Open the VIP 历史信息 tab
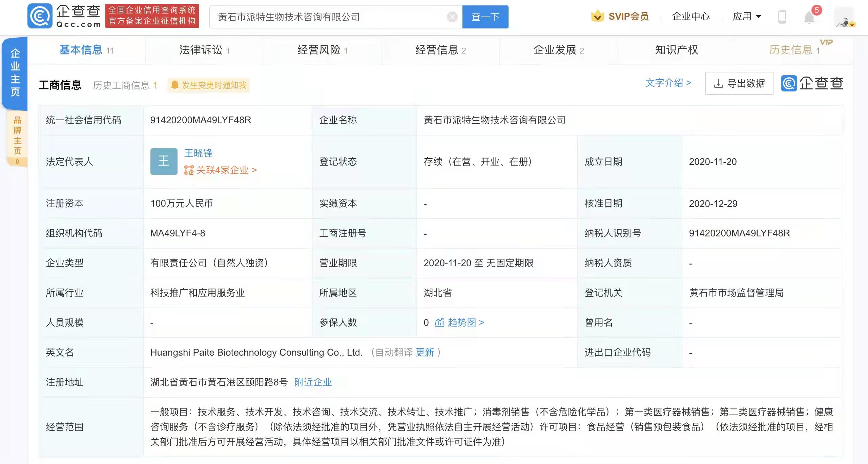The image size is (868, 464). pyautogui.click(x=794, y=50)
